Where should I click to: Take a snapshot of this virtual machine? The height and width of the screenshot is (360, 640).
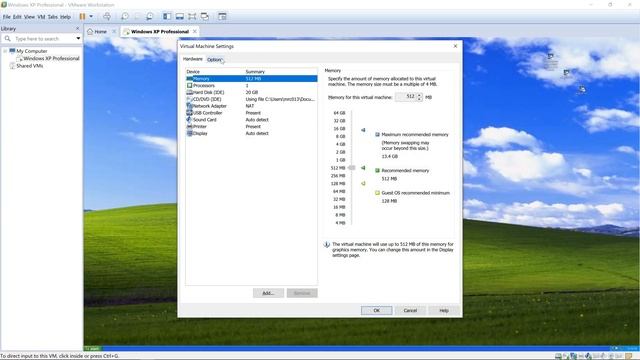(125, 16)
